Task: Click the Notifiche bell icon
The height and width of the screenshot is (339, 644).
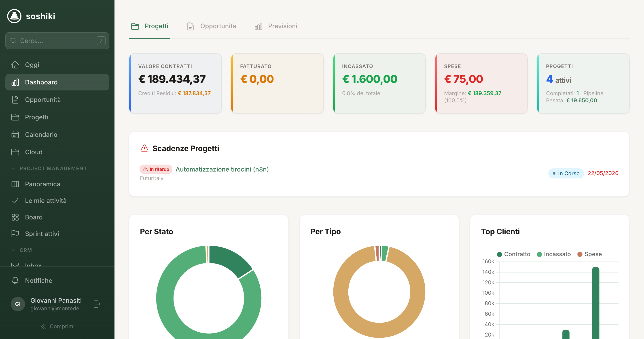Action: tap(15, 280)
